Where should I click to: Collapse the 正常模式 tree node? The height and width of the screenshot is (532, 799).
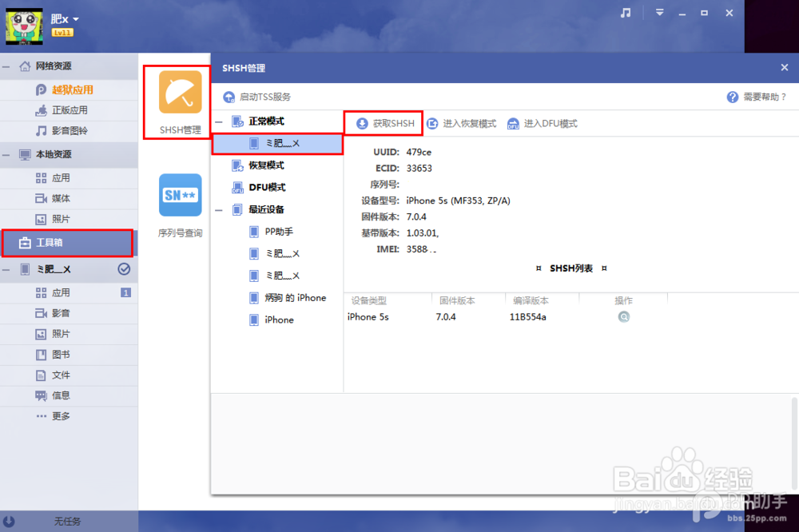[219, 121]
